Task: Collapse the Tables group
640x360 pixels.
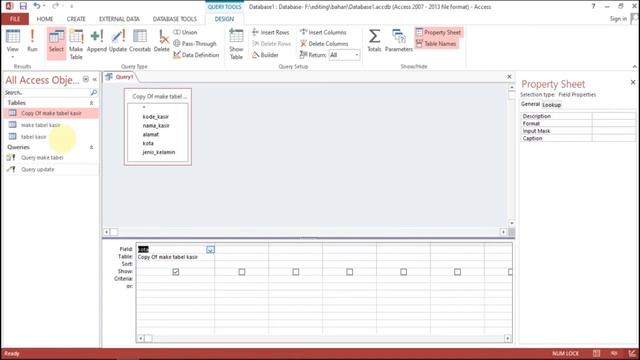Action: coord(91,103)
